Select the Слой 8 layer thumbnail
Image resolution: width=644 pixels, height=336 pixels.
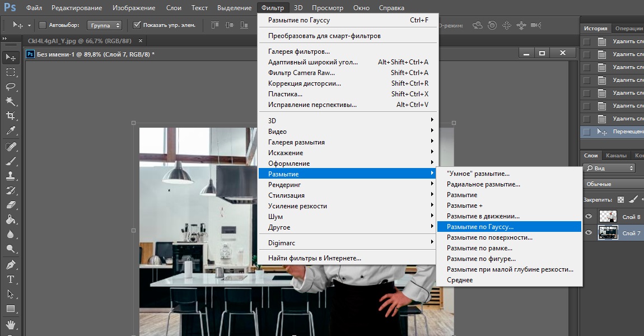pos(608,217)
